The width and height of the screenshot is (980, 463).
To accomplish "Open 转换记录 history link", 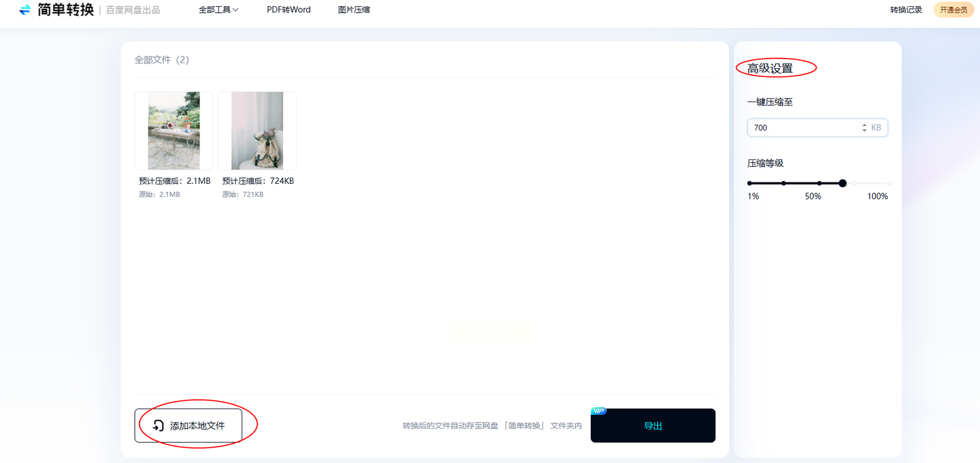I will [x=906, y=10].
